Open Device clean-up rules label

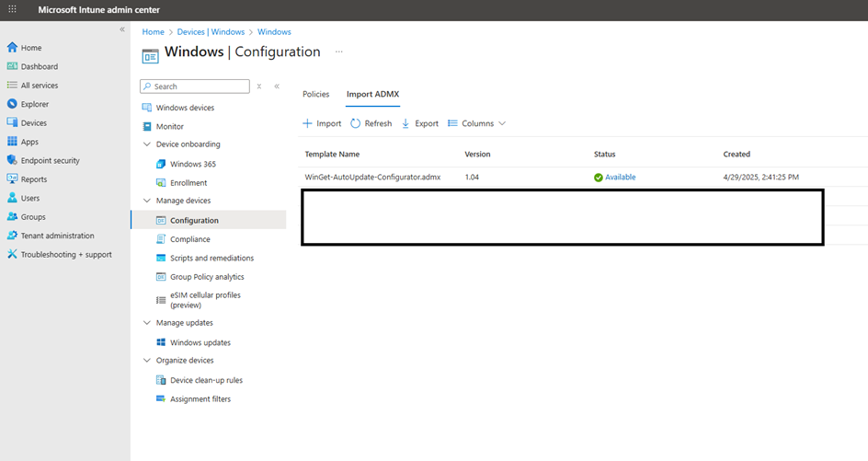[x=207, y=380]
